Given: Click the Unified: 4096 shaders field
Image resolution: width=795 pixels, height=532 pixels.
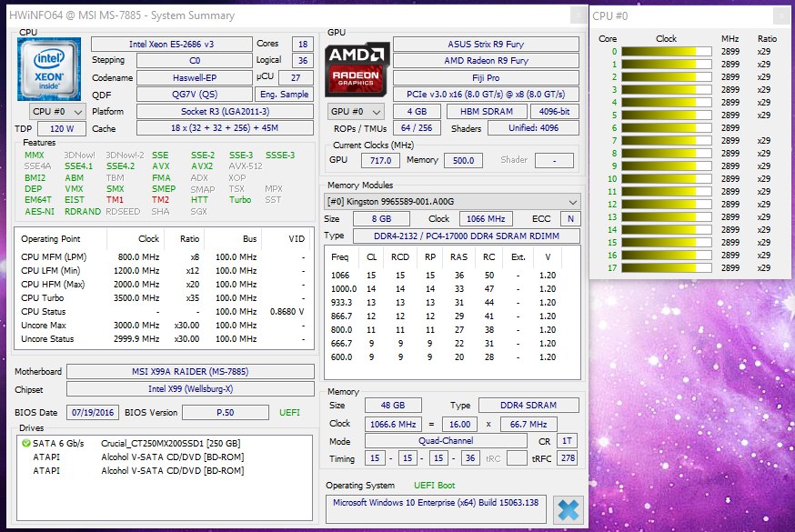Looking at the screenshot, I should 533,128.
